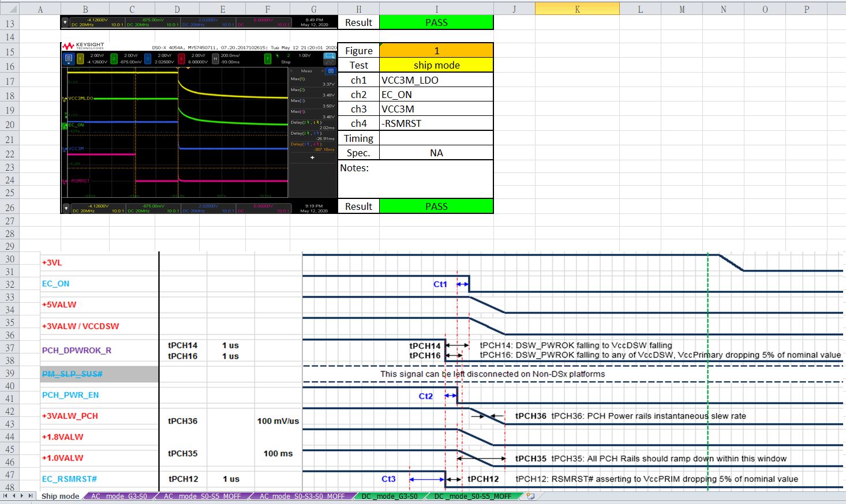Screen dimensions: 846x504
Task: Select the Keysight oscilloscope capture in Figure 1
Action: coord(199,127)
